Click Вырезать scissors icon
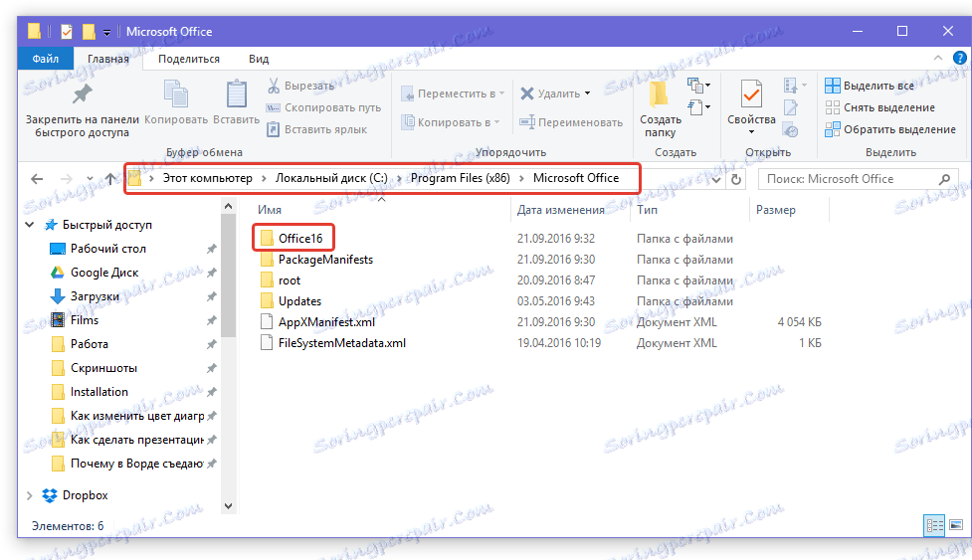Viewport: 972px width, 560px height. 274,86
